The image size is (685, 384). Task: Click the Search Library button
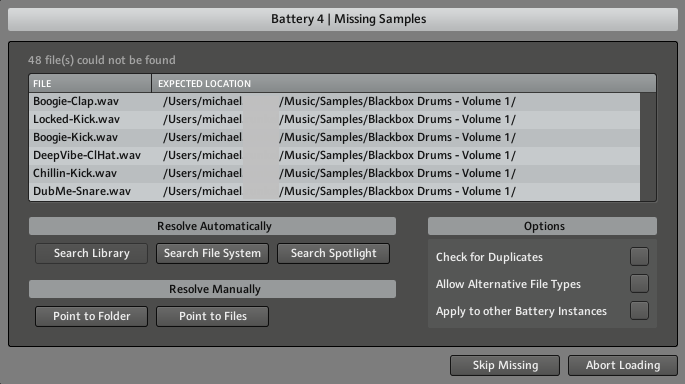click(x=91, y=253)
